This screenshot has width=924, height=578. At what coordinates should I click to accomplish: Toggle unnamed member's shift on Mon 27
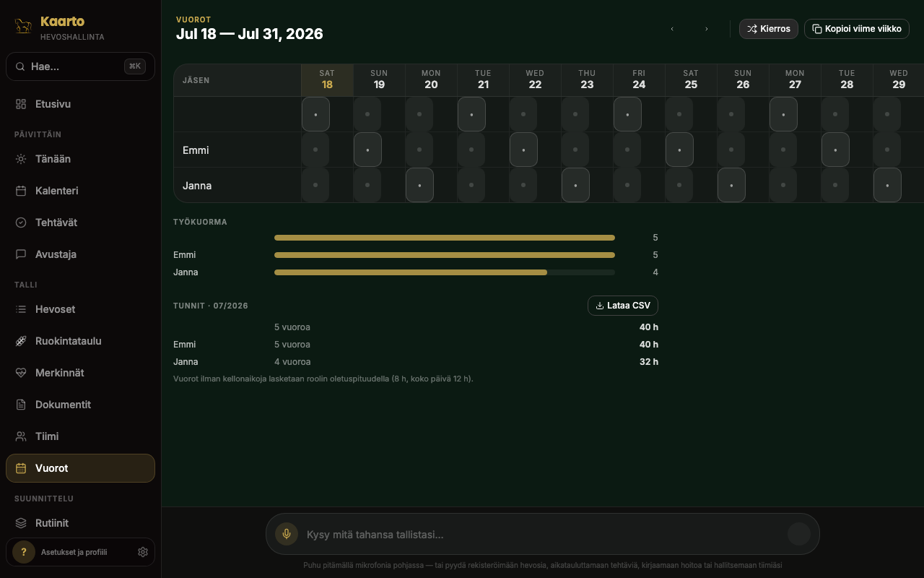(783, 114)
